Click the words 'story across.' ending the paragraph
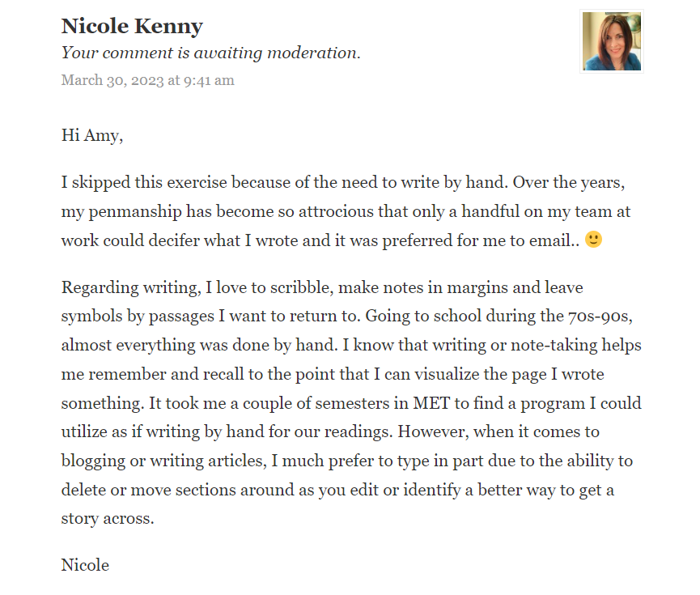This screenshot has height=595, width=700. [x=108, y=519]
